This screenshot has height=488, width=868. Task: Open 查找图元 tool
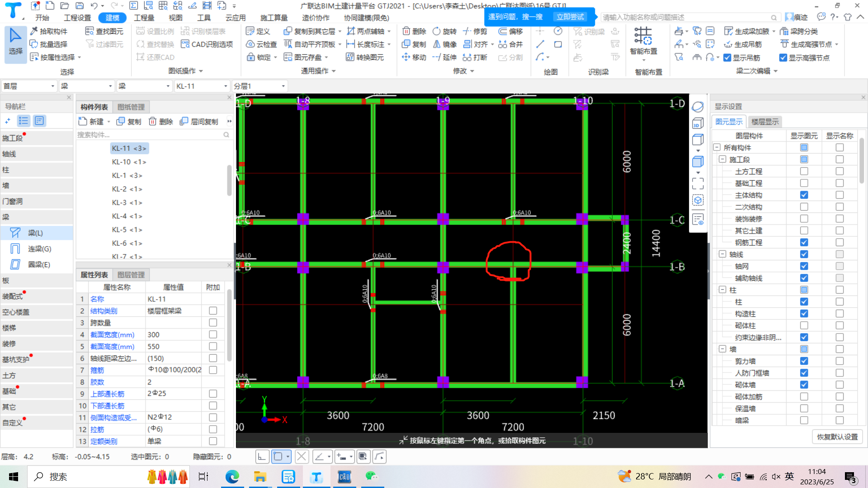[x=105, y=31]
